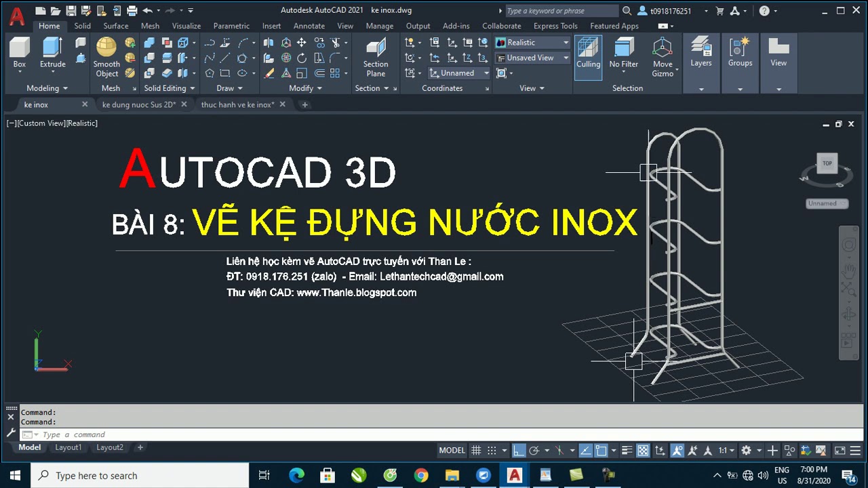
Task: Switch to the Annotate ribbon tab
Action: 309,26
